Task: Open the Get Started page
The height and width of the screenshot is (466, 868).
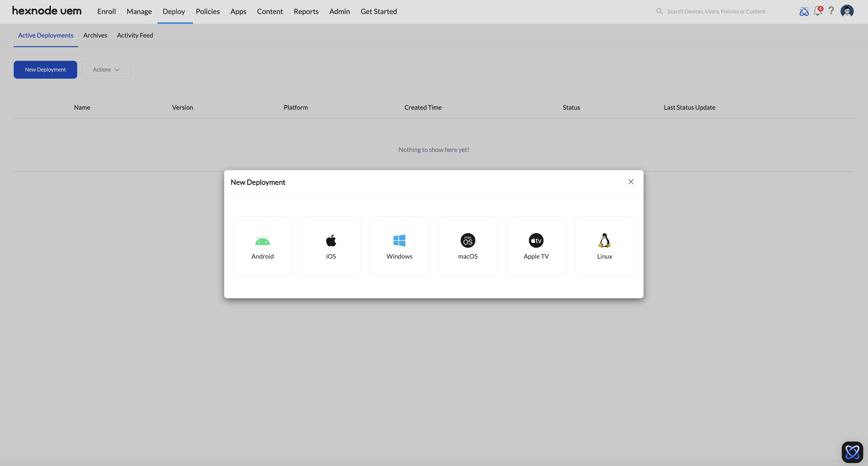Action: [379, 11]
